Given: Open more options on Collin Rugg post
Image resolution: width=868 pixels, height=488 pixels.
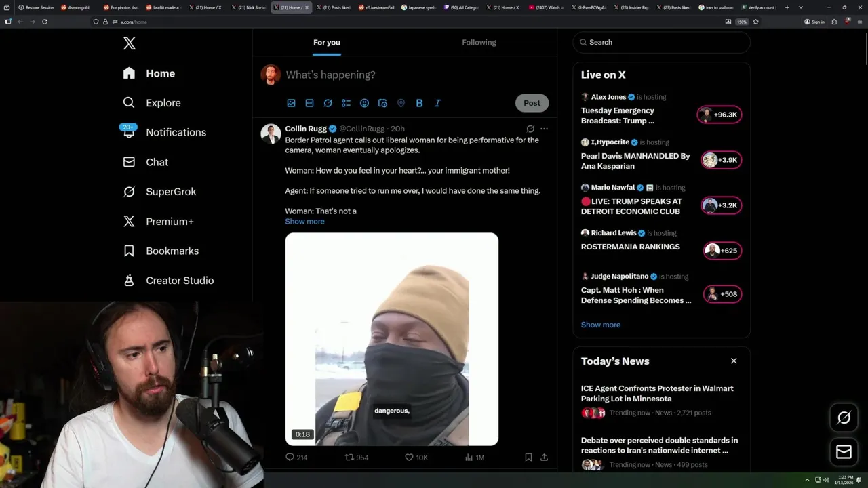Looking at the screenshot, I should click(544, 129).
